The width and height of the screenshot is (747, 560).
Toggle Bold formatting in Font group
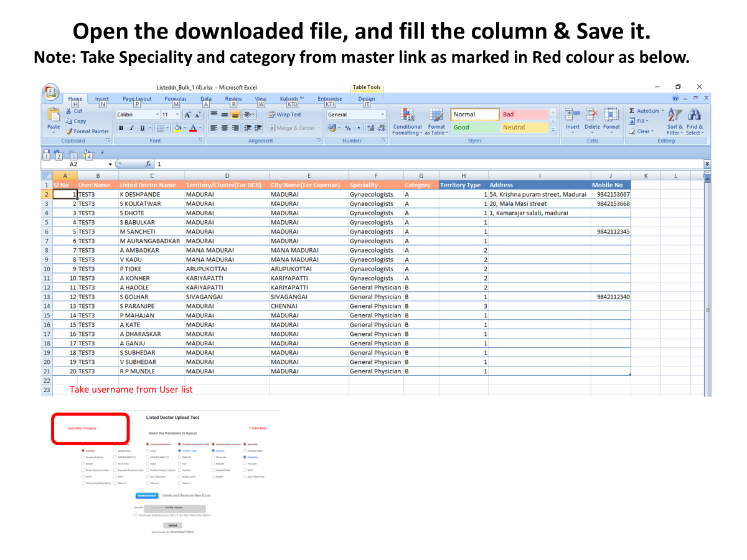pos(121,128)
